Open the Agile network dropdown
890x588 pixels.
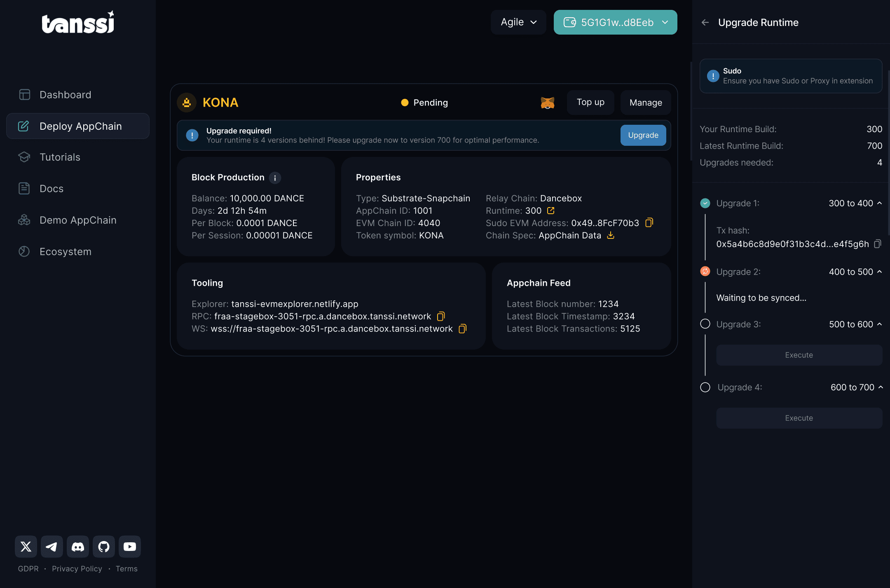tap(518, 22)
